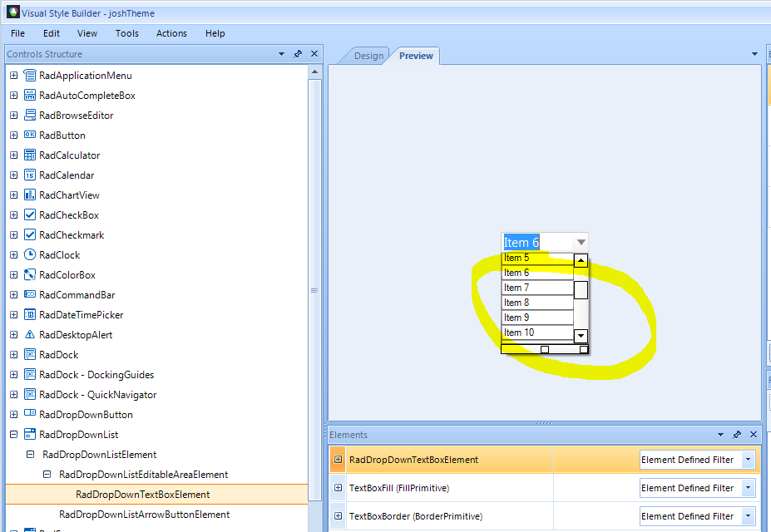This screenshot has height=532, width=771.
Task: Open the Controls Structure panel options arrow
Action: [x=281, y=54]
